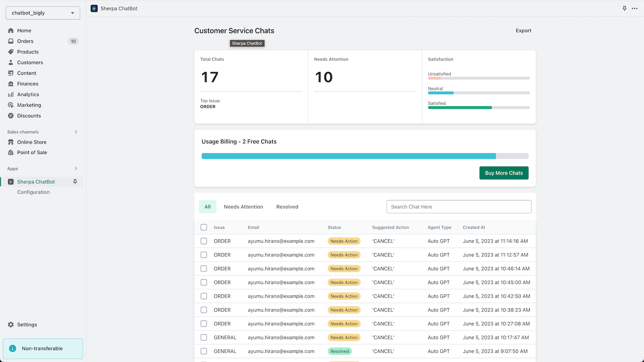This screenshot has height=362, width=644.
Task: Click the Orders count badge 10
Action: click(73, 41)
